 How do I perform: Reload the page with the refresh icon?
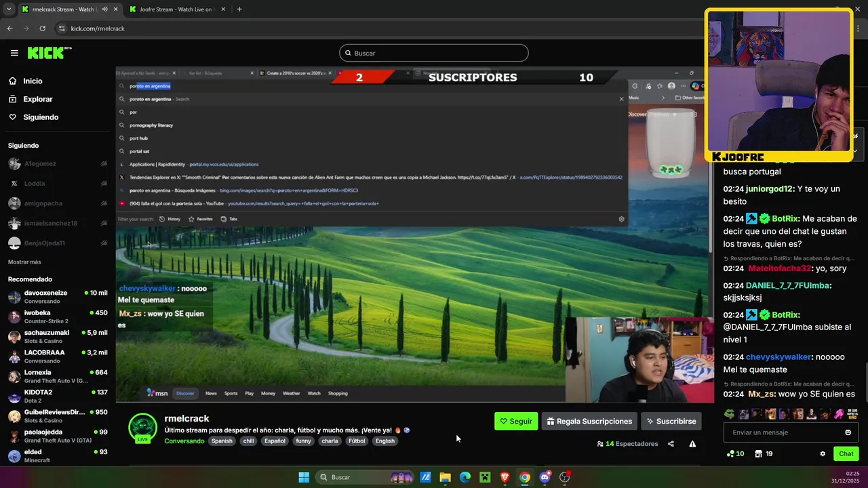pyautogui.click(x=42, y=28)
